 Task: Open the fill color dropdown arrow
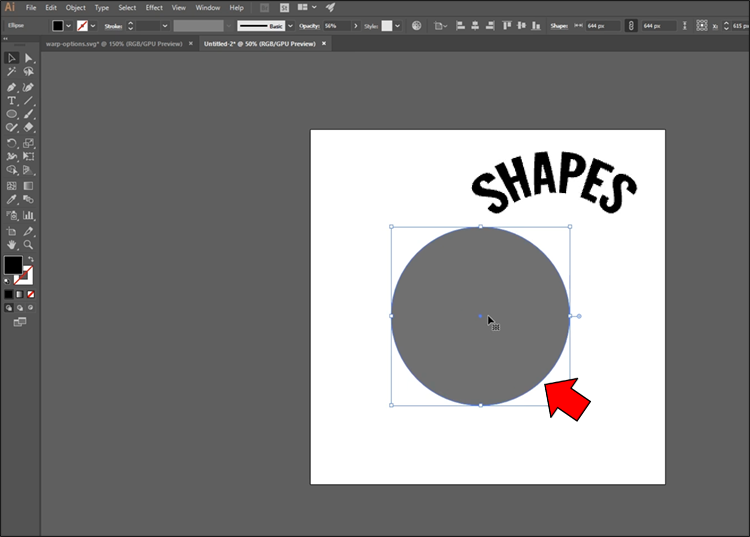[69, 25]
